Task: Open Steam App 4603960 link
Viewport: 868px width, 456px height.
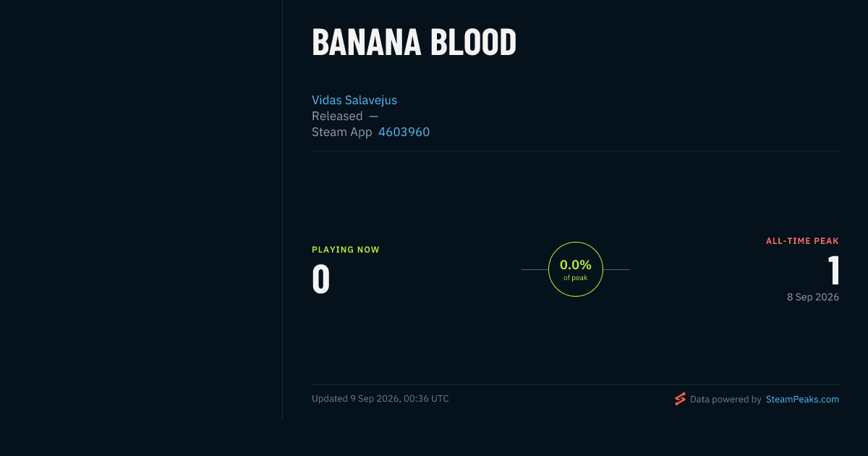Action: point(404,132)
